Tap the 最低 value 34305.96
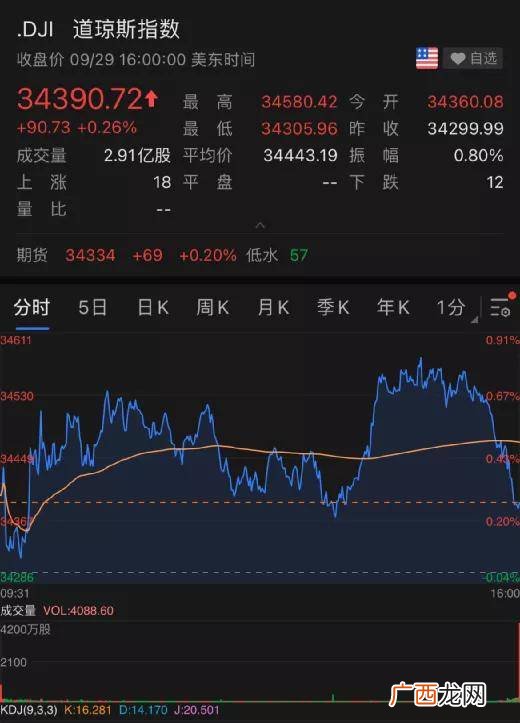This screenshot has height=723, width=520. tap(300, 128)
